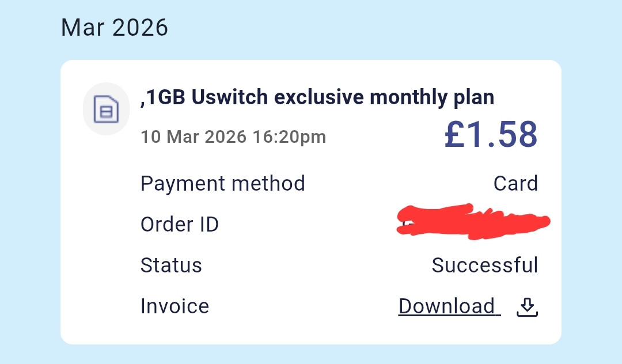Click the SIM card plan icon
The width and height of the screenshot is (622, 364).
tap(106, 109)
